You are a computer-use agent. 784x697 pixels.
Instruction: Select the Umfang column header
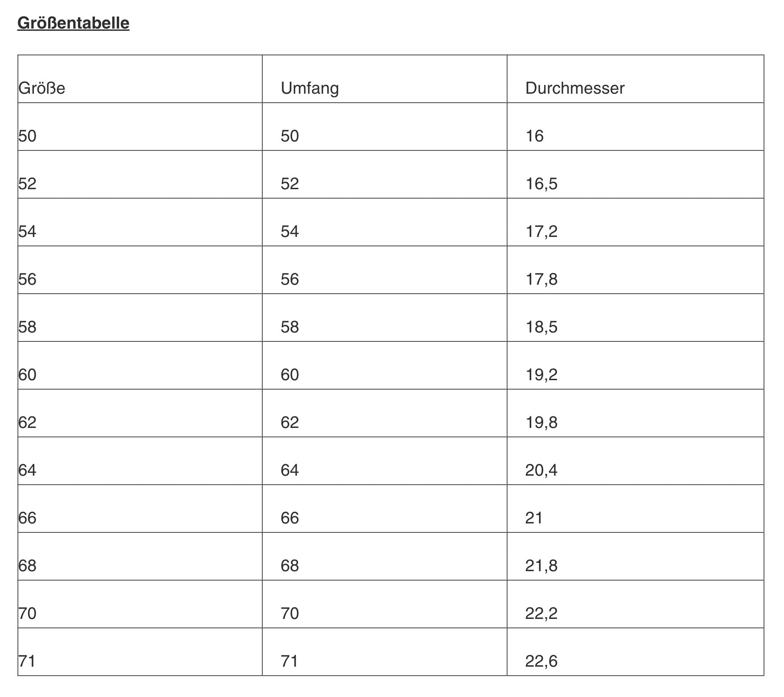point(309,88)
